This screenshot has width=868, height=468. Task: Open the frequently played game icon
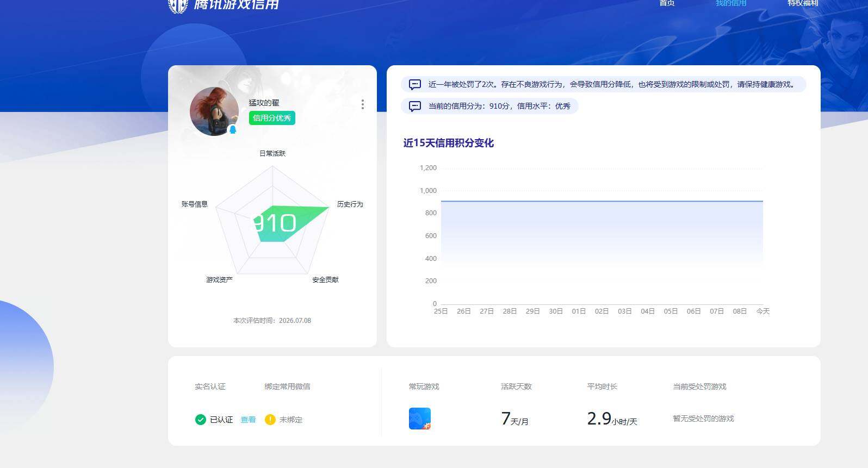pos(420,419)
